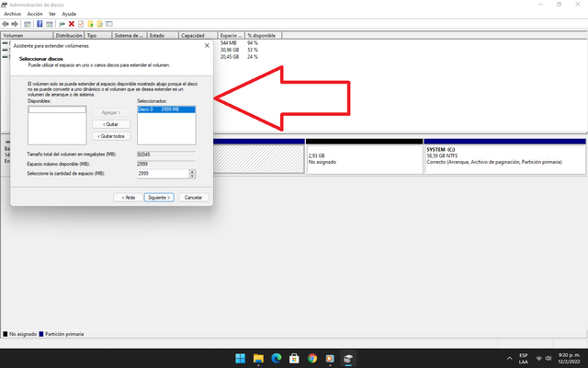Click the connect drive toolbar icon

(62, 24)
